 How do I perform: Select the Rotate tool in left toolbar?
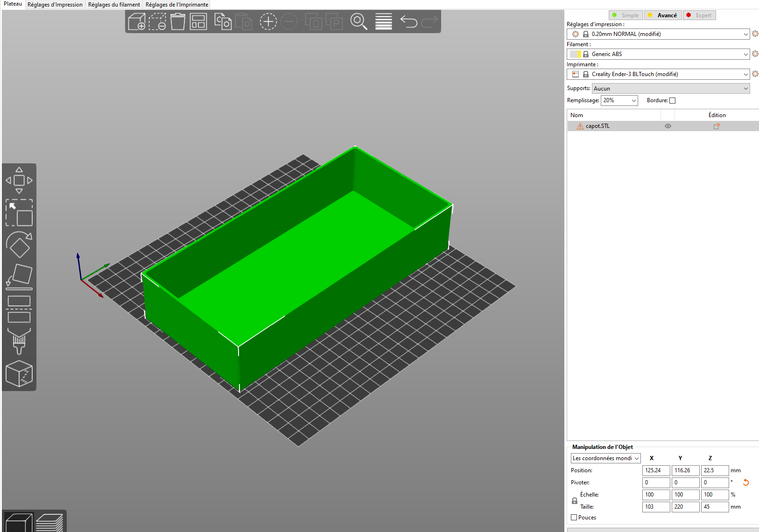(x=19, y=245)
